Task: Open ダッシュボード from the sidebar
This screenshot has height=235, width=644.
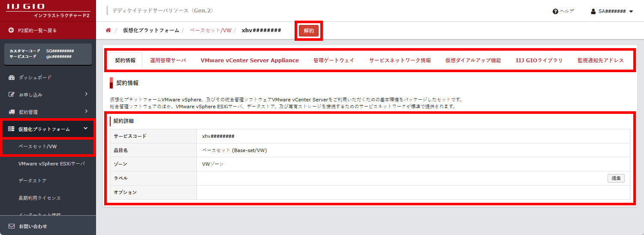Action: coord(35,77)
